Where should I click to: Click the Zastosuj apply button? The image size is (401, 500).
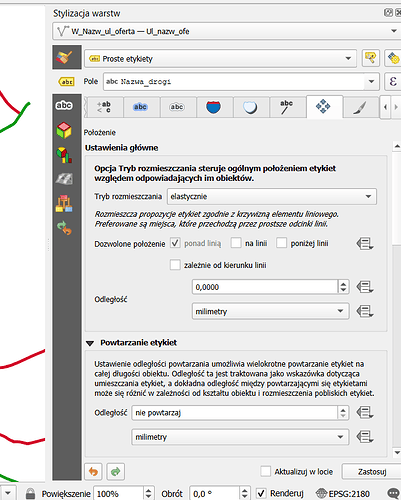point(372,472)
